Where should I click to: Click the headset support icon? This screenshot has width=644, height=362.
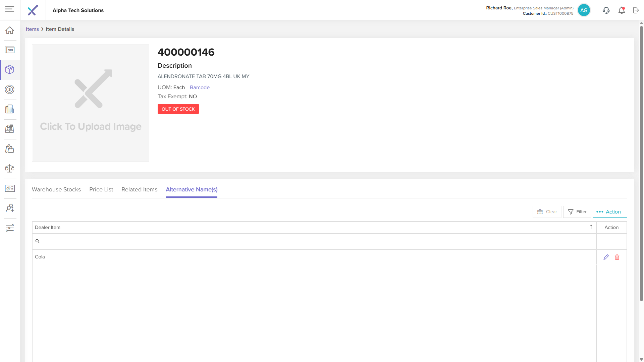pos(606,10)
